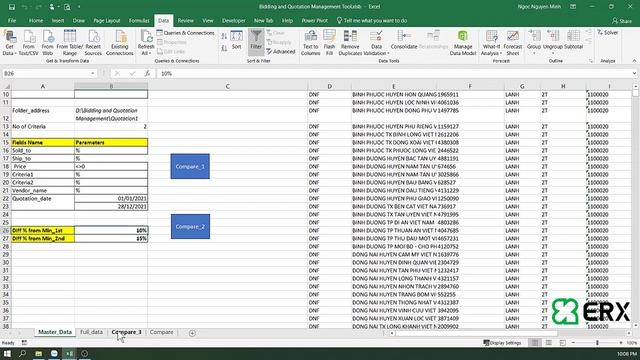Expand the formula bar
The image size is (640, 360).
pos(634,73)
